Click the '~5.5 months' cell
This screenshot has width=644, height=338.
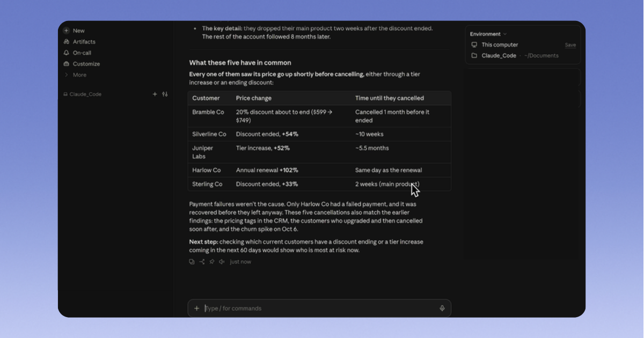click(372, 148)
